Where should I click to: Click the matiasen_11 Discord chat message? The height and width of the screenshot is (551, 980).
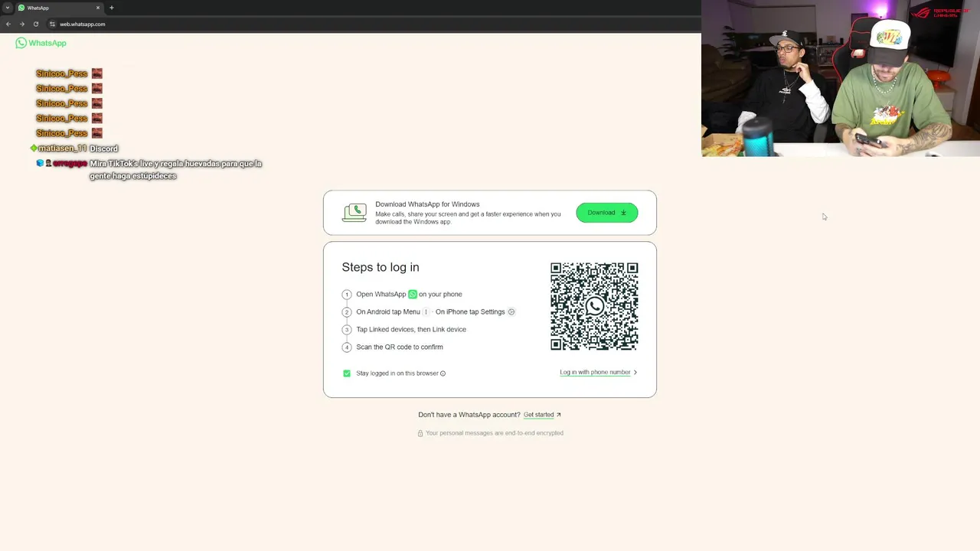(x=74, y=148)
